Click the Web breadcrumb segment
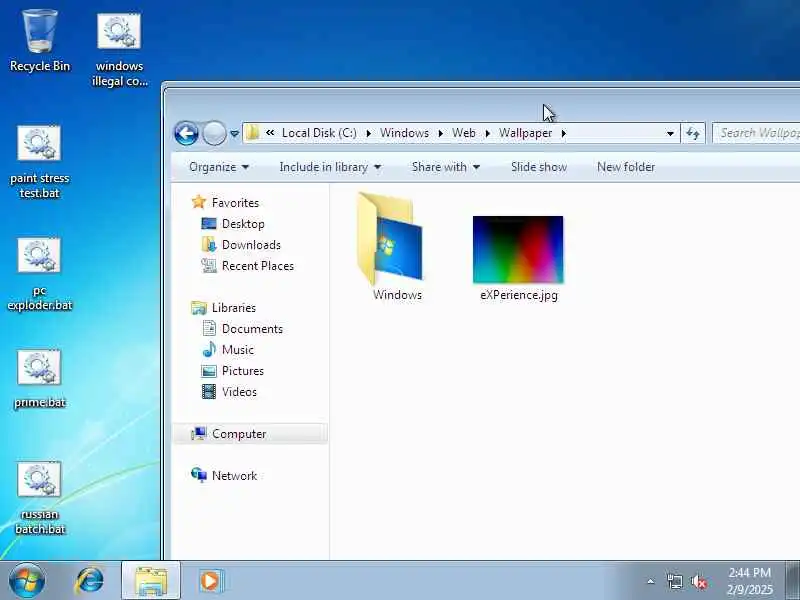 (464, 133)
